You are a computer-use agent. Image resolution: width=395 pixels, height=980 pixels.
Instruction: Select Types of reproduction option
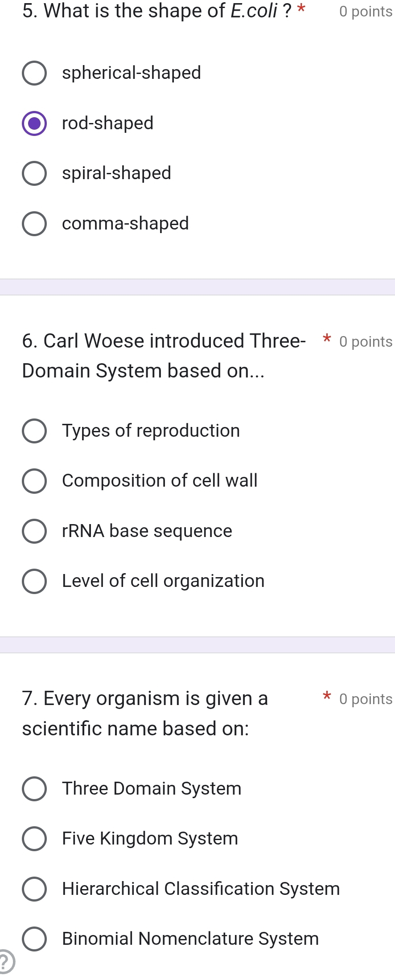(x=34, y=431)
